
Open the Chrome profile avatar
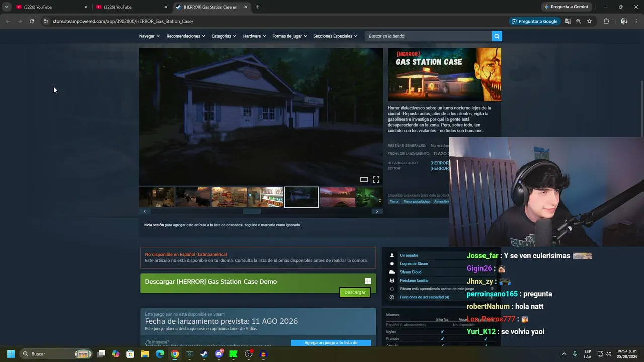[x=624, y=21]
